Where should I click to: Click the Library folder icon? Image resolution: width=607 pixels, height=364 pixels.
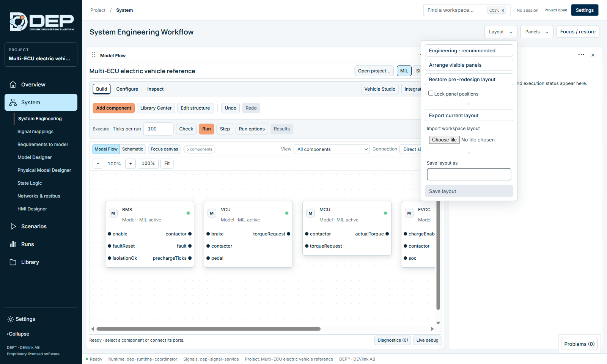pos(13,262)
